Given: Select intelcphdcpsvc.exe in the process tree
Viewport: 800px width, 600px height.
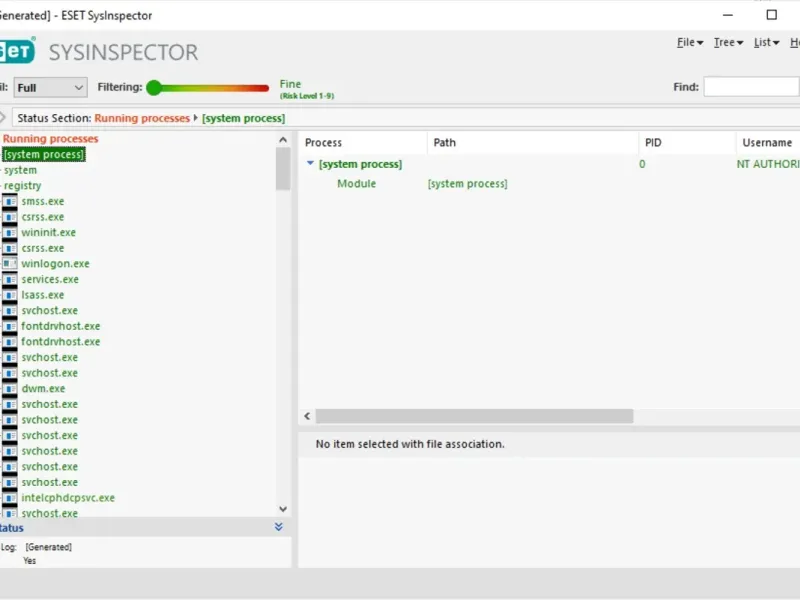Looking at the screenshot, I should click(68, 498).
